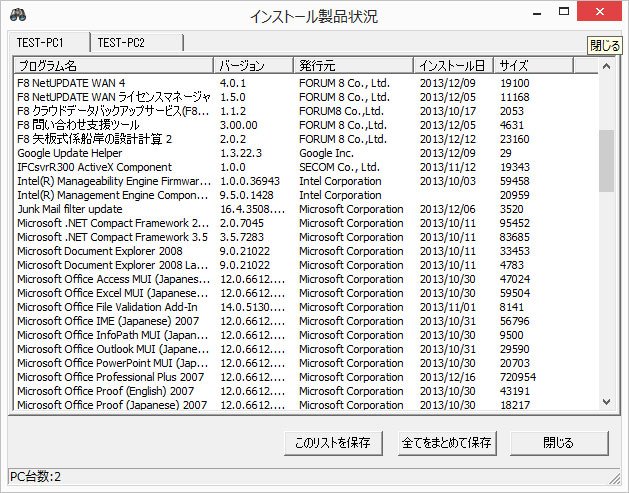
Task: Select Microsoft Document Explorer 2008 La... row
Action: pos(306,265)
